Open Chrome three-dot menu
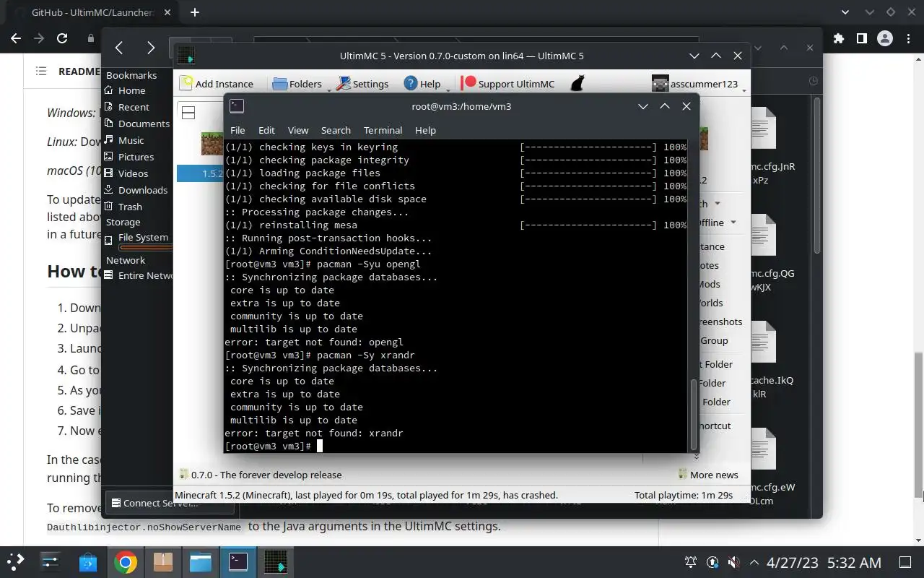Screen dimensions: 924x578 click(x=907, y=38)
